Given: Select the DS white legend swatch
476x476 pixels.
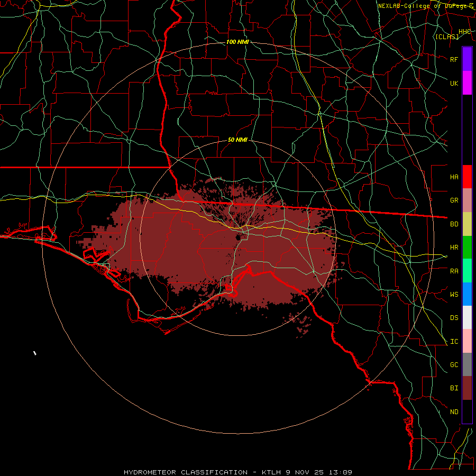Looking at the screenshot, I should (467, 317).
